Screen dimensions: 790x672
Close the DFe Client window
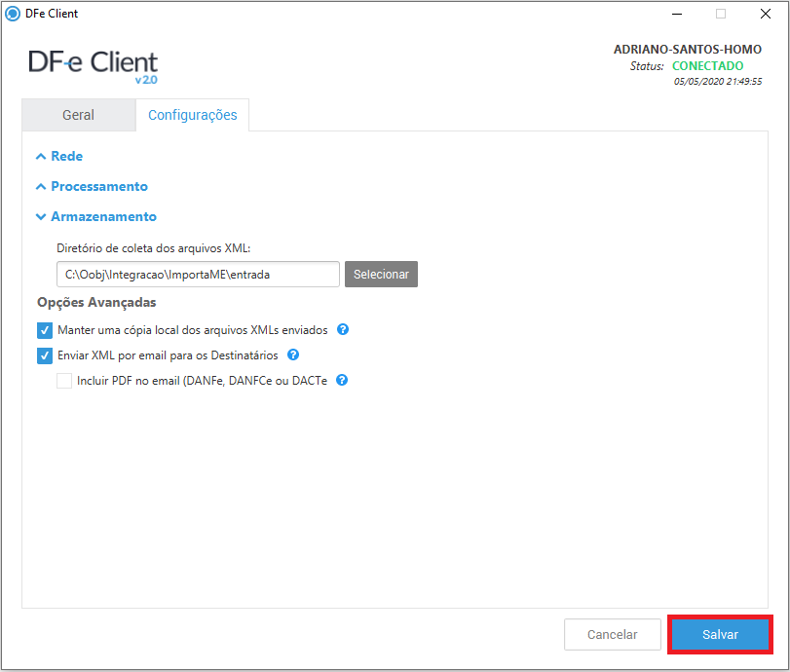(766, 14)
